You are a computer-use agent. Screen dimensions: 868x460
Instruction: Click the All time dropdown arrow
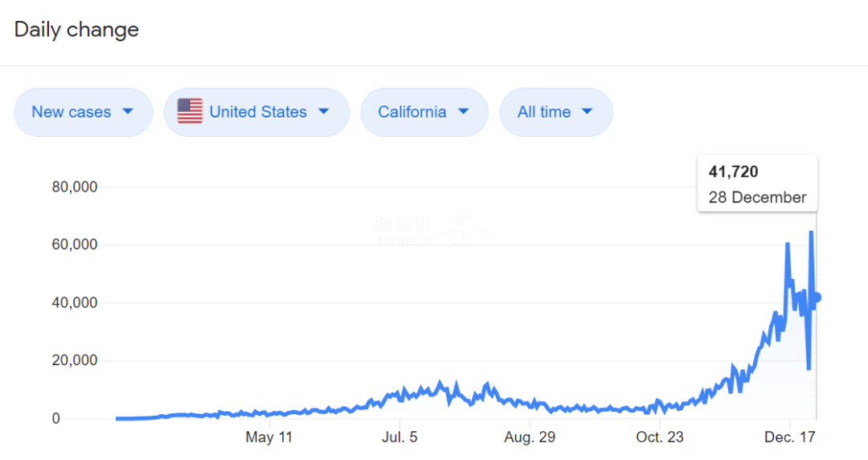click(587, 112)
